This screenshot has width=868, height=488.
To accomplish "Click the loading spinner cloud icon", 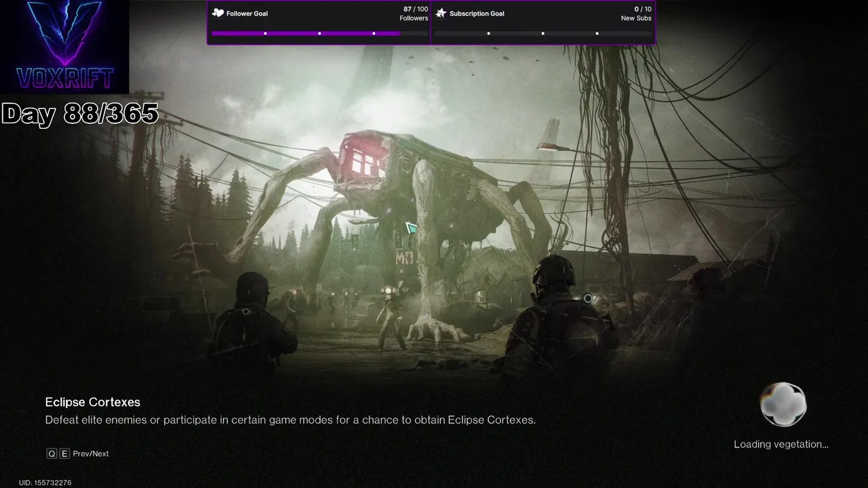I will point(783,405).
